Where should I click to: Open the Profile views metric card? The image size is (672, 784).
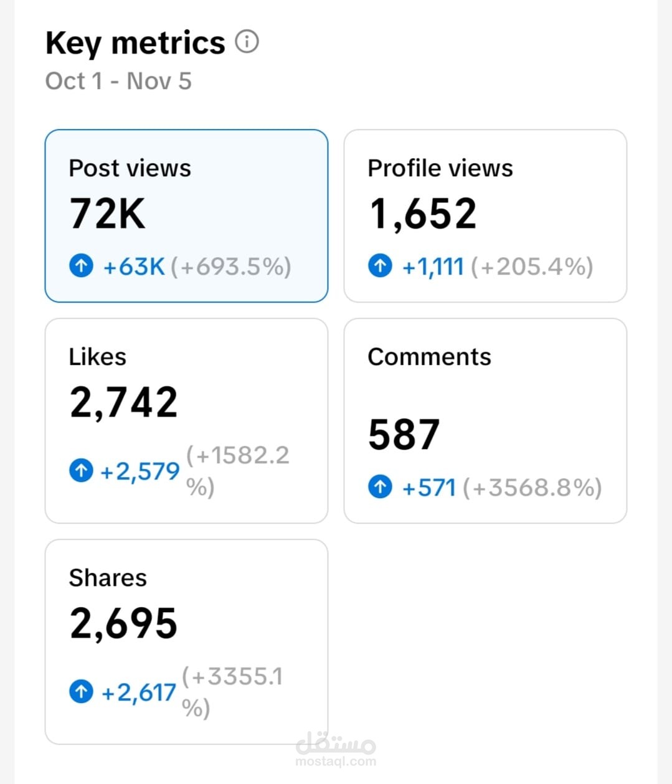point(485,216)
